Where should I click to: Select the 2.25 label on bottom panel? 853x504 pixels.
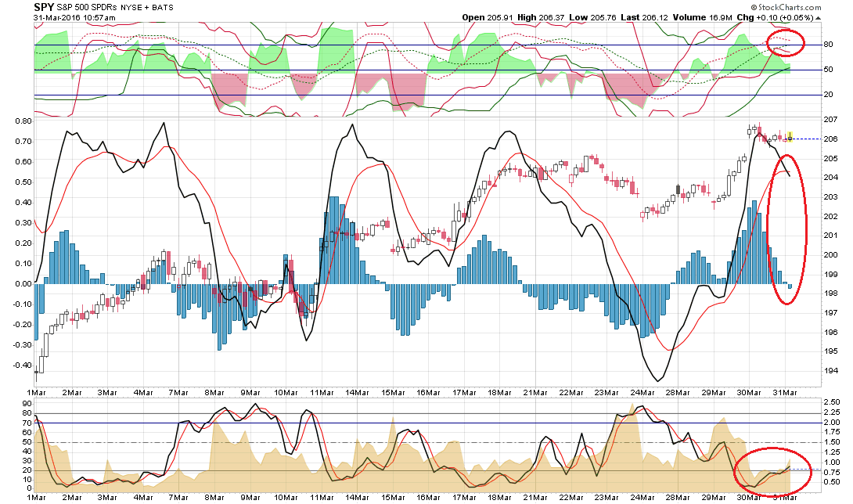(833, 412)
